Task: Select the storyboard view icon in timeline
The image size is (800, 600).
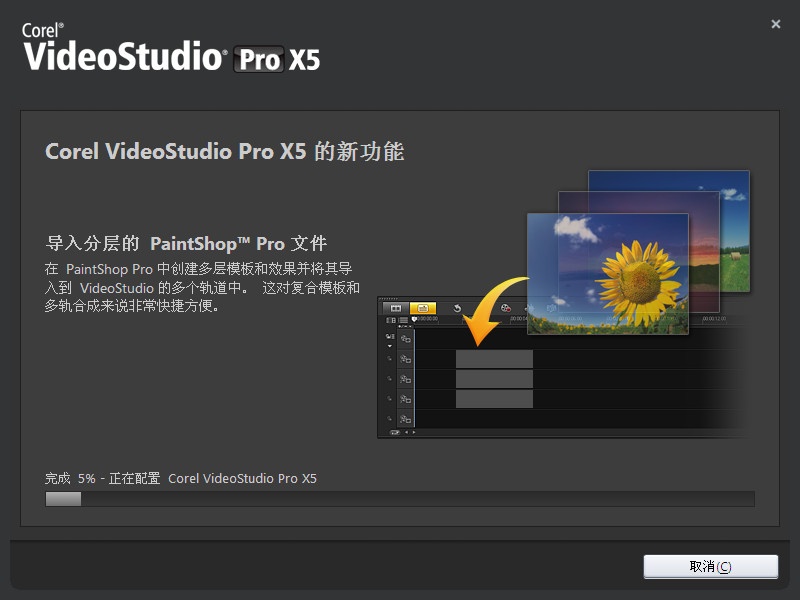Action: tap(395, 308)
